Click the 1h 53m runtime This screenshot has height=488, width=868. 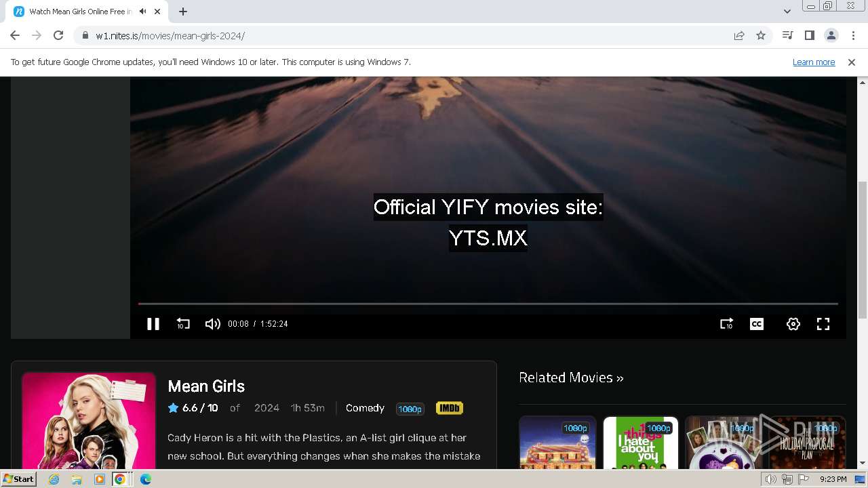point(308,408)
